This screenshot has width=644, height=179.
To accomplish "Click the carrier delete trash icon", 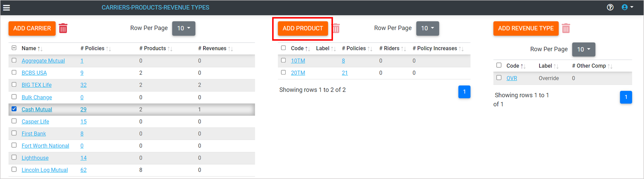I will click(63, 28).
